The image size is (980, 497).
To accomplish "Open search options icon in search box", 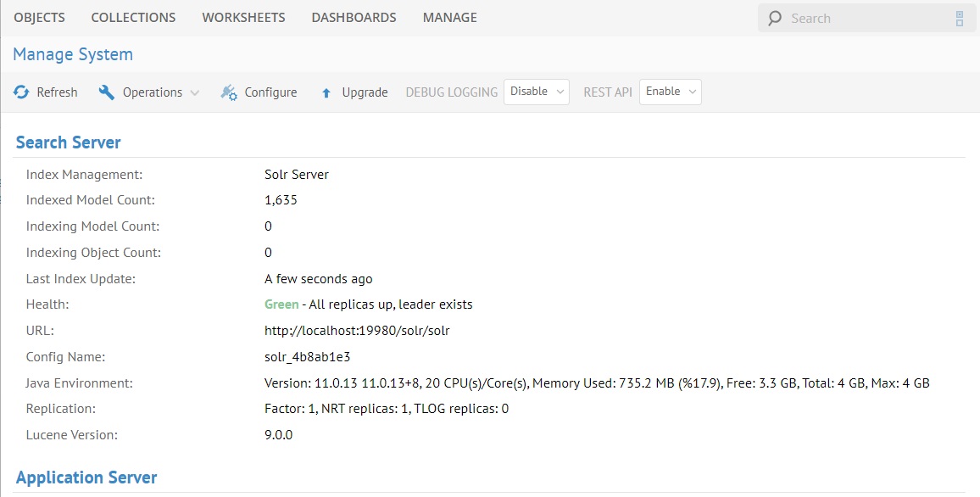I will tap(960, 19).
